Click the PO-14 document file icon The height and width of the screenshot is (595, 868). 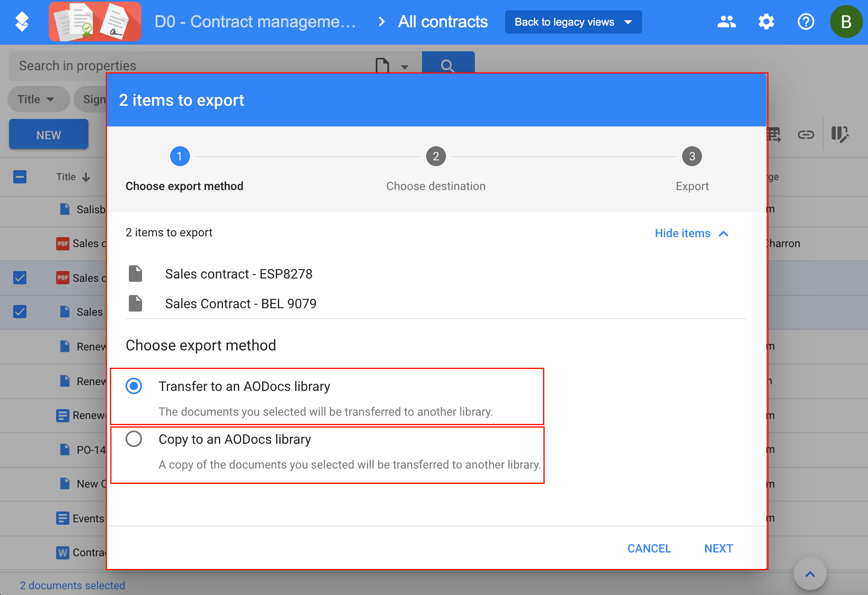[64, 450]
